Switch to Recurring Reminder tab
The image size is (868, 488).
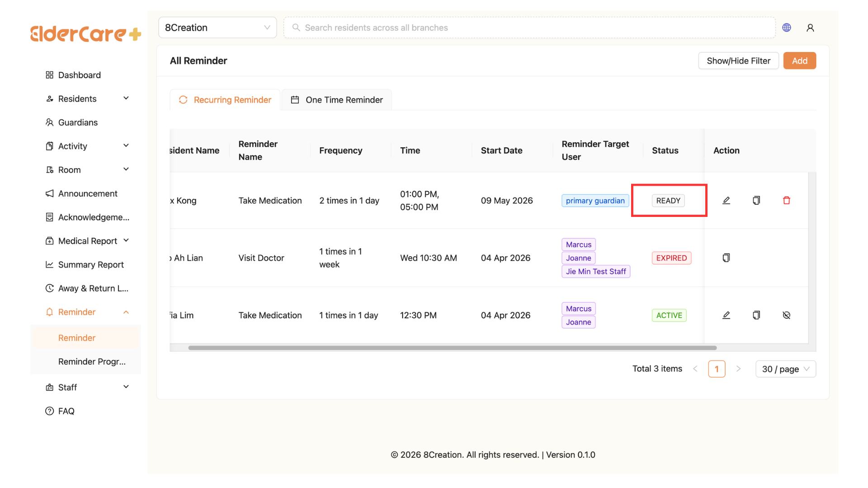[x=225, y=100]
